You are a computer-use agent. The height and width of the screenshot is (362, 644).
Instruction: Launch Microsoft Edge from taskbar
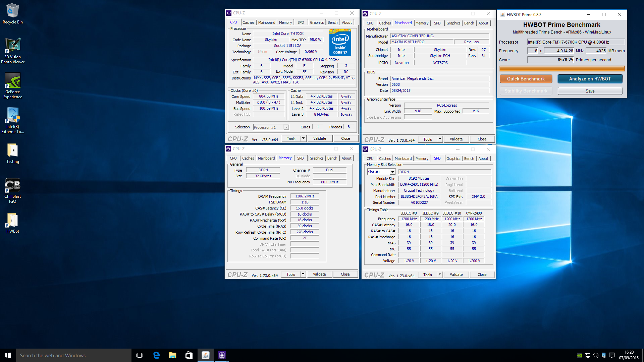(156, 355)
